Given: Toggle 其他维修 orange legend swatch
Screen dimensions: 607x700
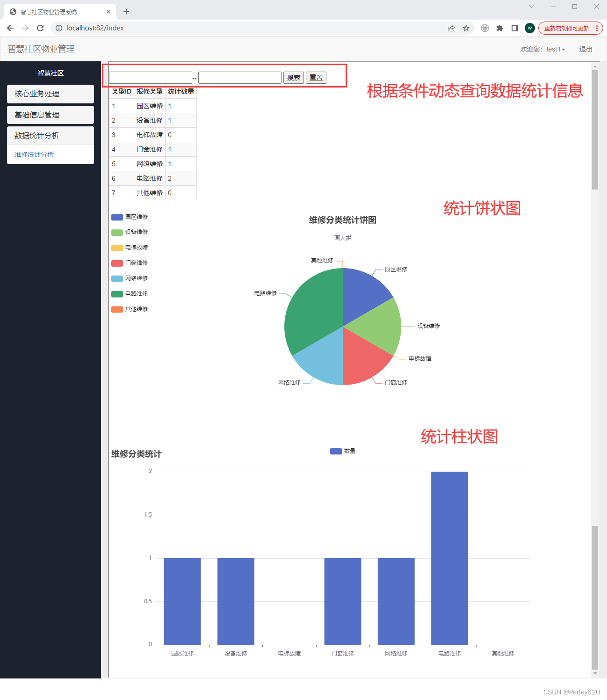Looking at the screenshot, I should pos(117,309).
